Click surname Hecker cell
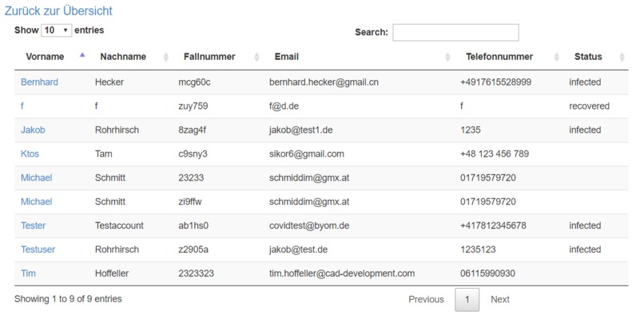The height and width of the screenshot is (327, 644). point(109,82)
